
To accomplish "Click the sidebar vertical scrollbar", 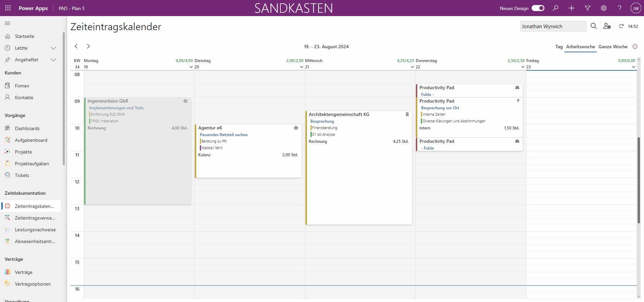I will [x=64, y=99].
